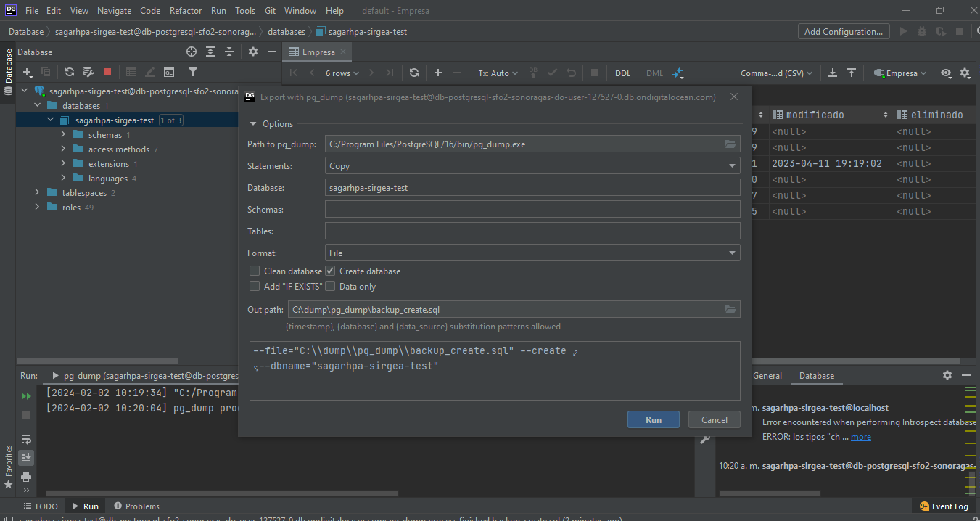This screenshot has width=980, height=521.
Task: Open data editor settings gear
Action: 965,73
